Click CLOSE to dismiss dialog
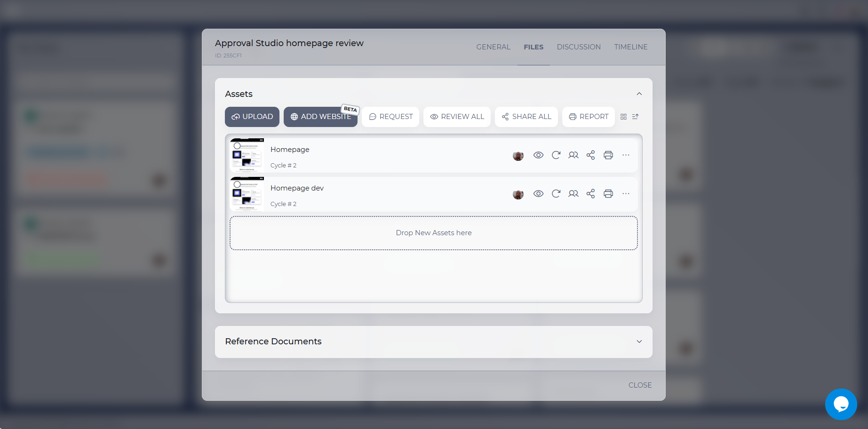Screen dimensions: 868x429 pos(640,385)
